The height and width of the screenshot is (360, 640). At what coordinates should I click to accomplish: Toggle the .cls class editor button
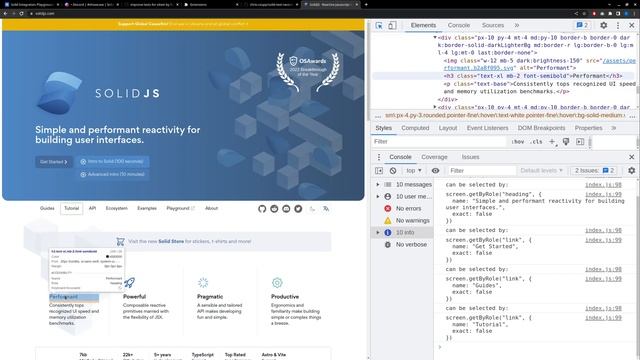[x=536, y=142]
